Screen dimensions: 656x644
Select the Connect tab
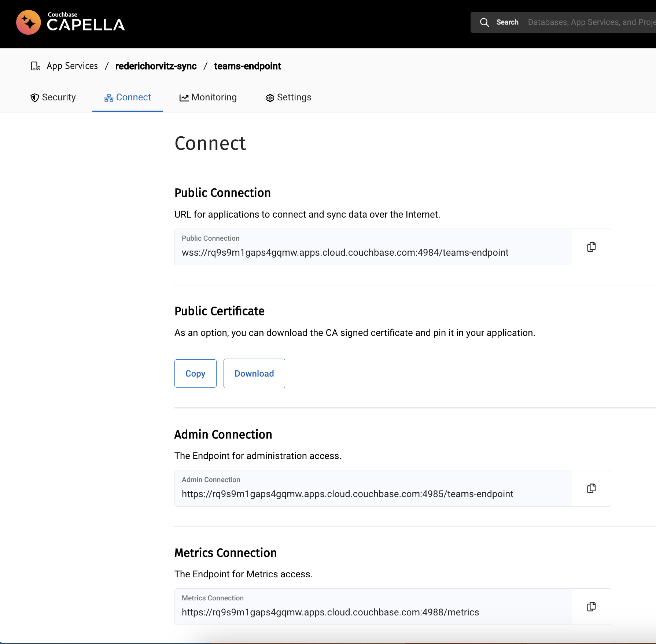(x=133, y=97)
